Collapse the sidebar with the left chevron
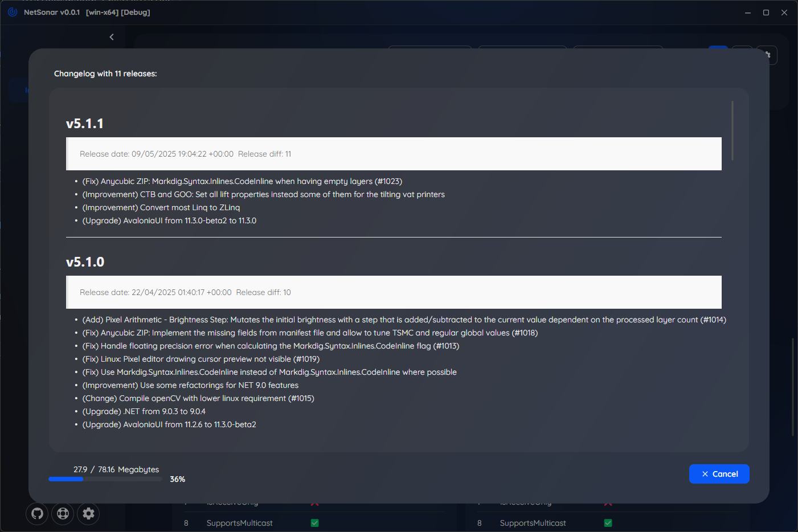The image size is (798, 532). pos(112,37)
